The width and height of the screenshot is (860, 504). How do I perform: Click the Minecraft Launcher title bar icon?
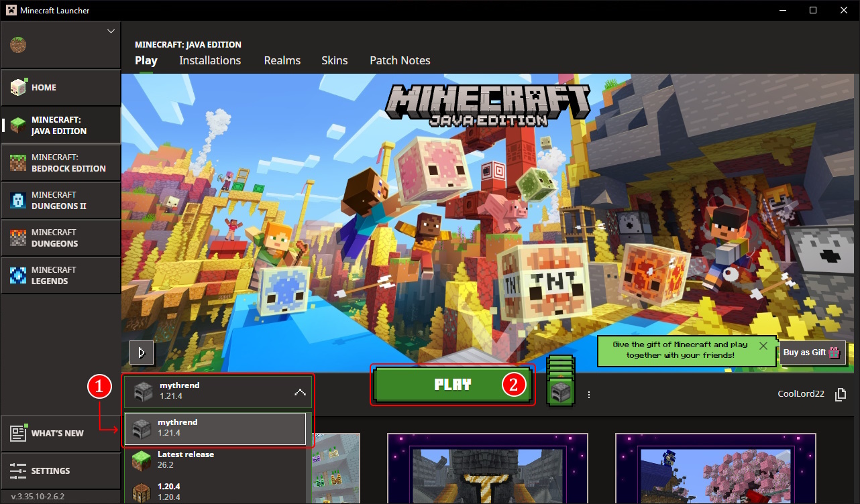[11, 10]
